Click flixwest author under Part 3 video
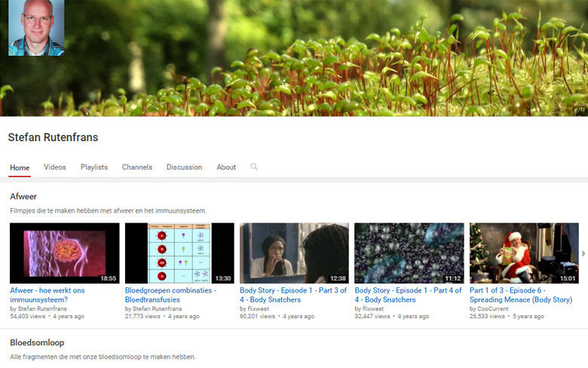 258,308
